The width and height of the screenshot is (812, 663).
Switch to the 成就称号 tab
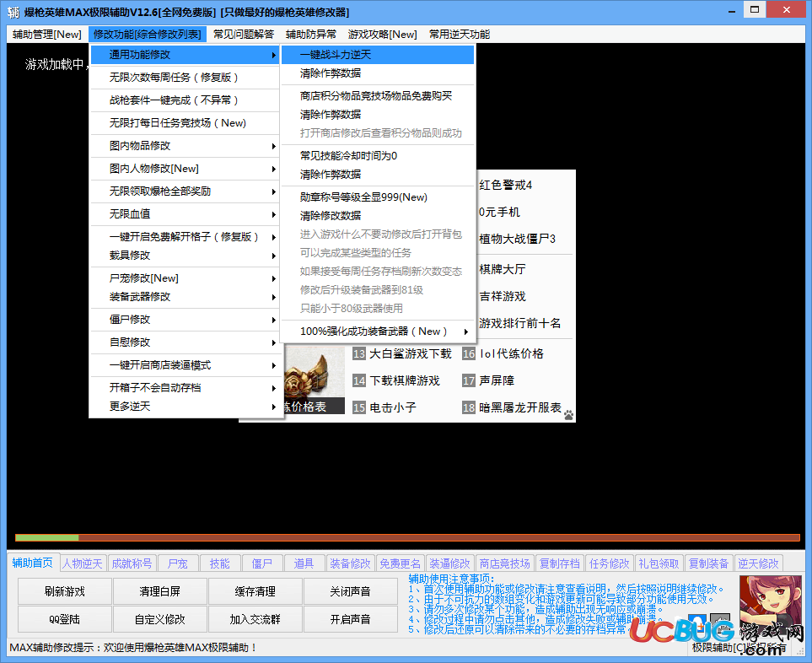point(132,563)
